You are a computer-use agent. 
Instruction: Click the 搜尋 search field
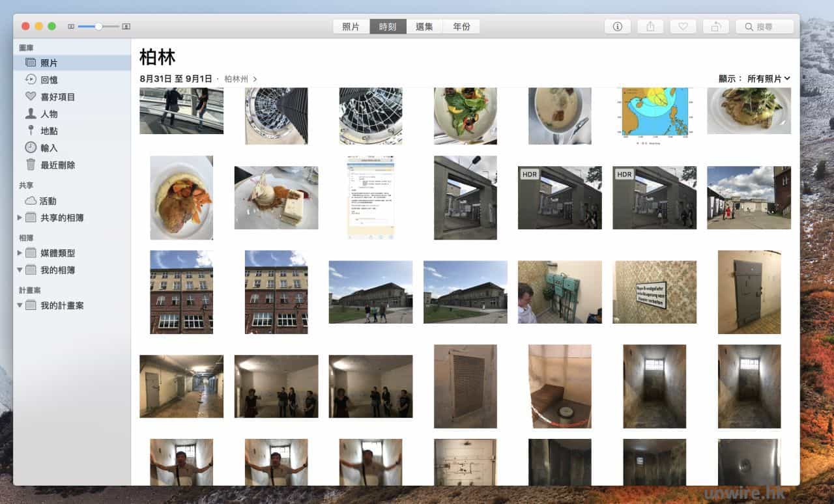(765, 27)
